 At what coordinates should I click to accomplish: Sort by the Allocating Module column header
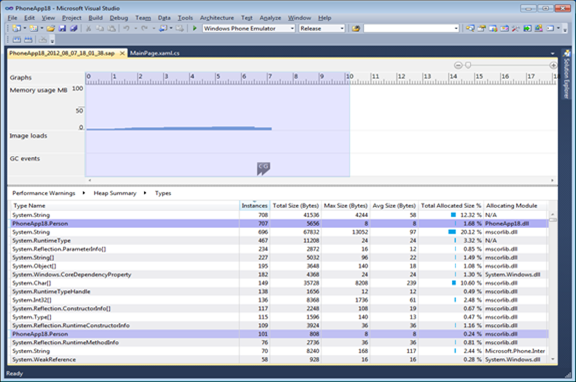(515, 206)
